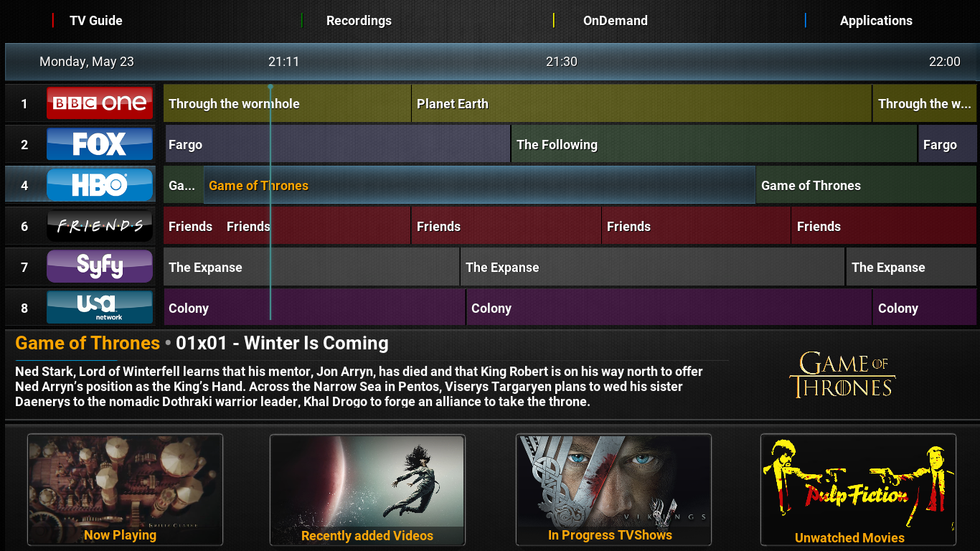Open the OnDemand tab
The width and height of the screenshot is (980, 551).
(615, 21)
